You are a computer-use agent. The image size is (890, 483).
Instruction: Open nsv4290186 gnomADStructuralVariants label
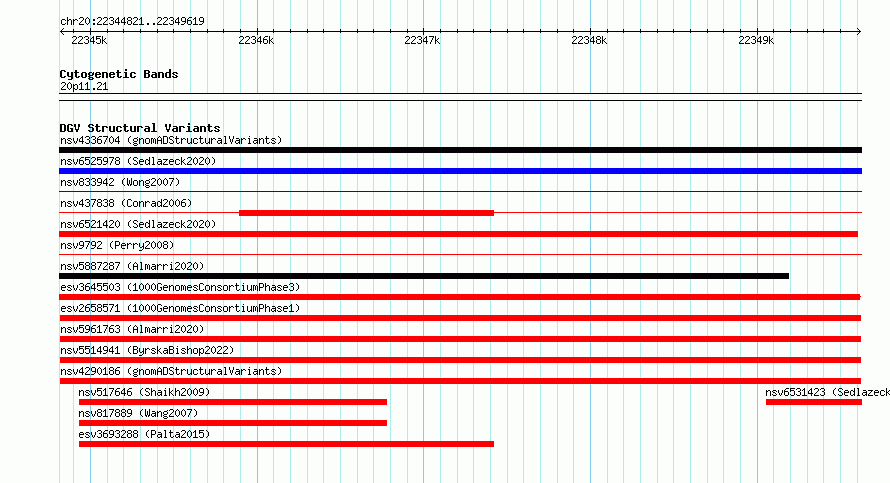(x=171, y=371)
